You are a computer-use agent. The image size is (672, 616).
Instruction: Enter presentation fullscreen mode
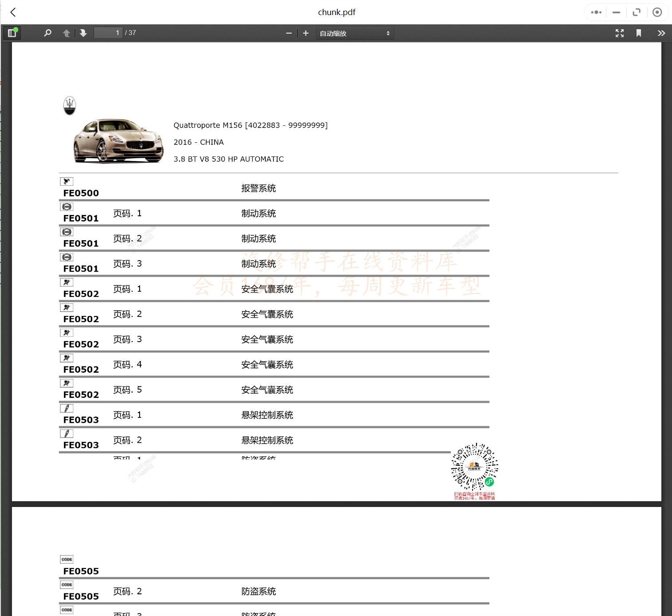click(x=619, y=33)
